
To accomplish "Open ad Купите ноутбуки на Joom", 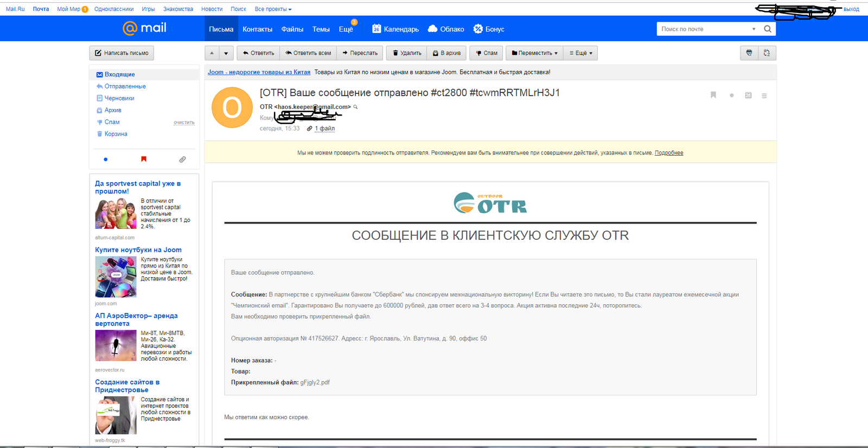I will click(138, 250).
